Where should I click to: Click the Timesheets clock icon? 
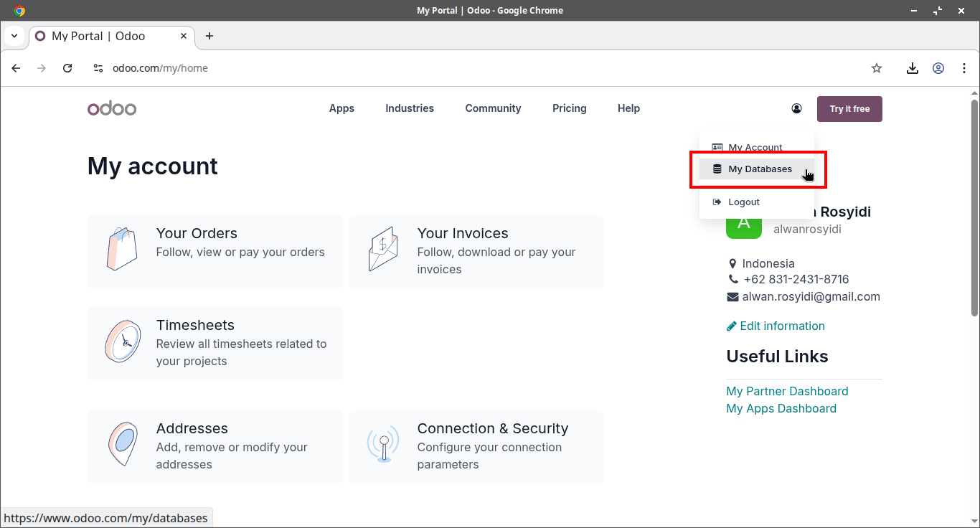[x=122, y=342]
